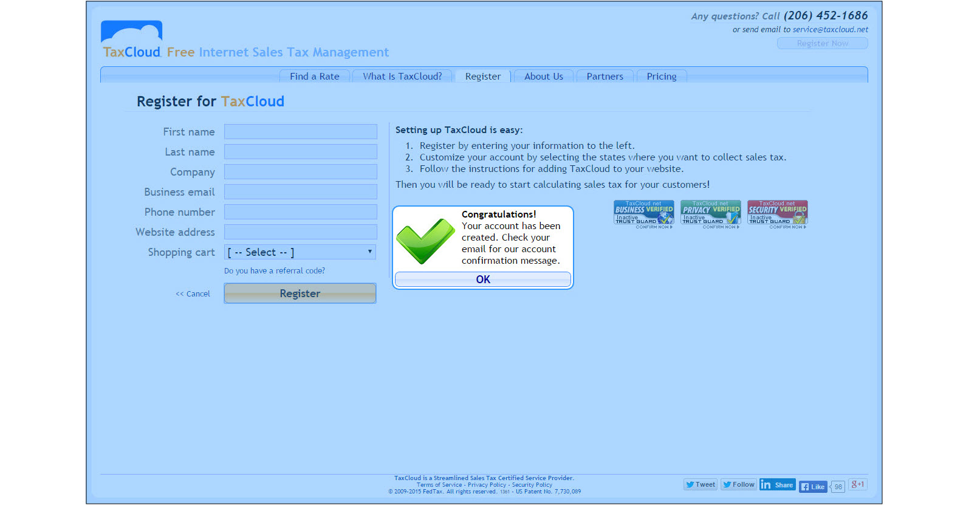Click the Register for TaxCloud heading

point(210,101)
